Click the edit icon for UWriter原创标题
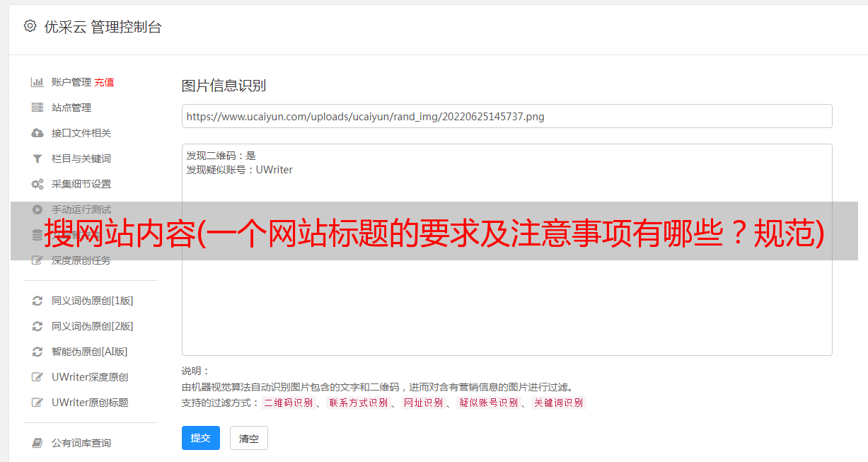The image size is (868, 462). click(37, 403)
